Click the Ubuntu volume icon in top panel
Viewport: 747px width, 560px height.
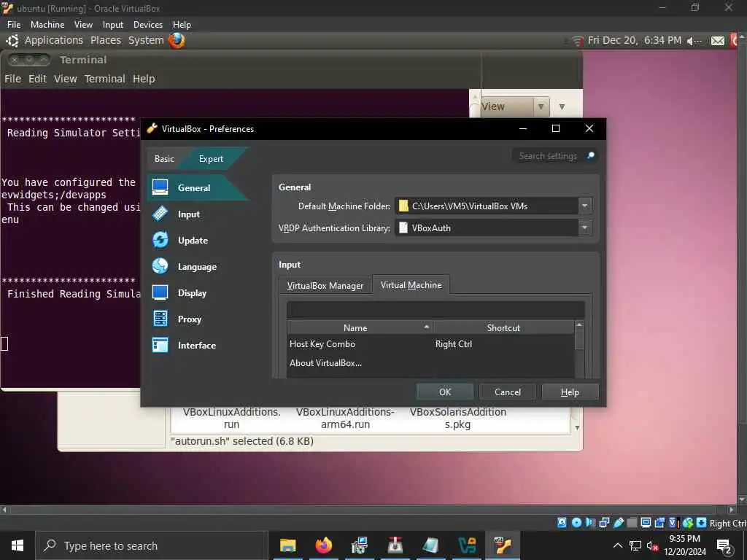[x=694, y=41]
